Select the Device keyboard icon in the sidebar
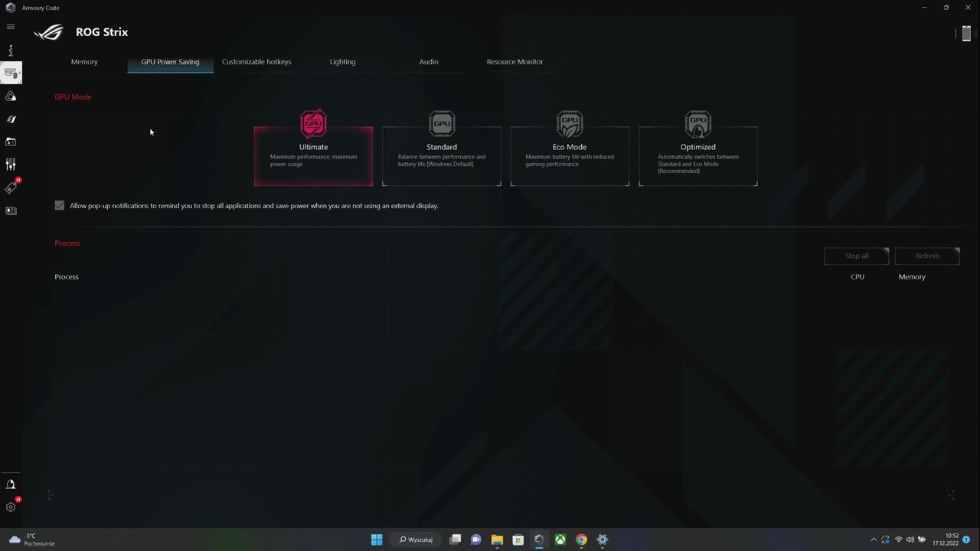 [11, 73]
